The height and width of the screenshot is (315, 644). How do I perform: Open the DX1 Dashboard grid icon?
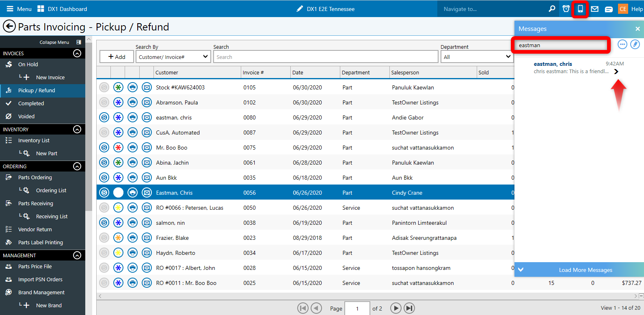[41, 9]
